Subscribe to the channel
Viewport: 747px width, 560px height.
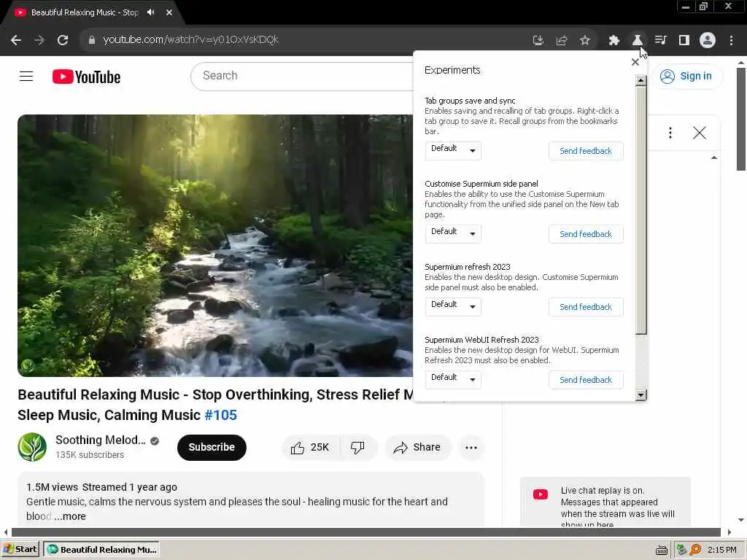click(212, 447)
